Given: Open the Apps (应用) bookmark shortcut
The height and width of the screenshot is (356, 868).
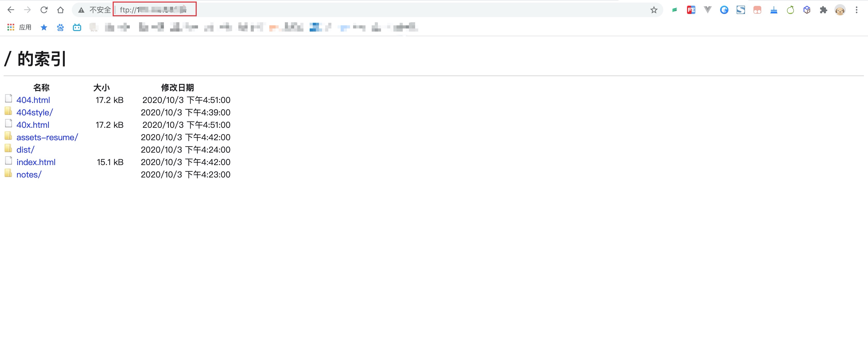Looking at the screenshot, I should click(x=20, y=27).
